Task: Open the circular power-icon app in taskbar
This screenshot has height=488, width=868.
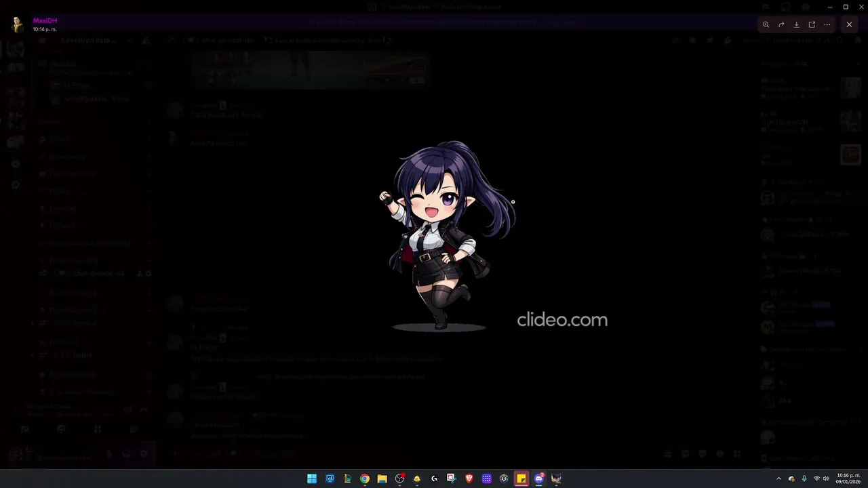Action: click(504, 479)
